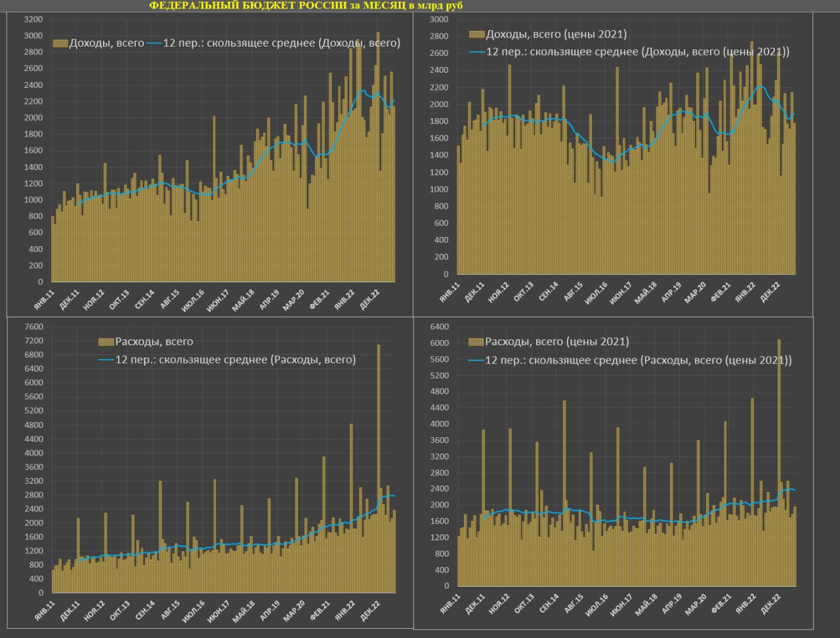Click the moving-average legend text in the bottom-left 'Расходы, всего' chart
840x638 pixels.
click(236, 359)
